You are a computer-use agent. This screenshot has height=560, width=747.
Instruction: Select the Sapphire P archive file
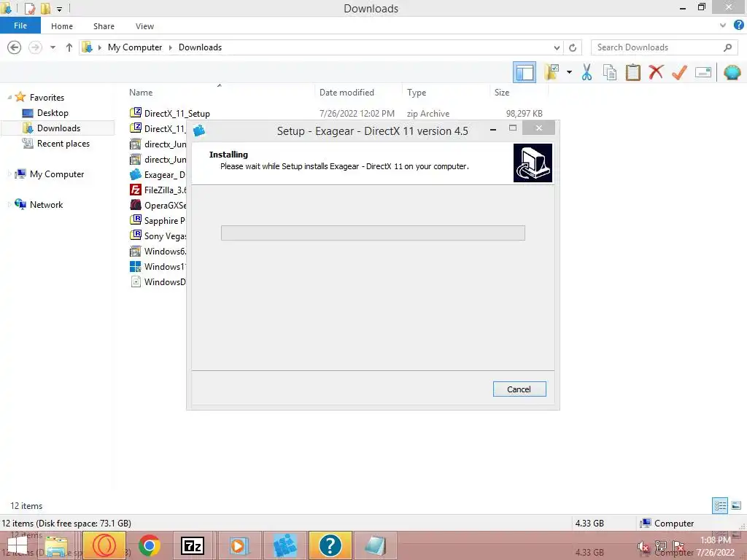tap(158, 220)
